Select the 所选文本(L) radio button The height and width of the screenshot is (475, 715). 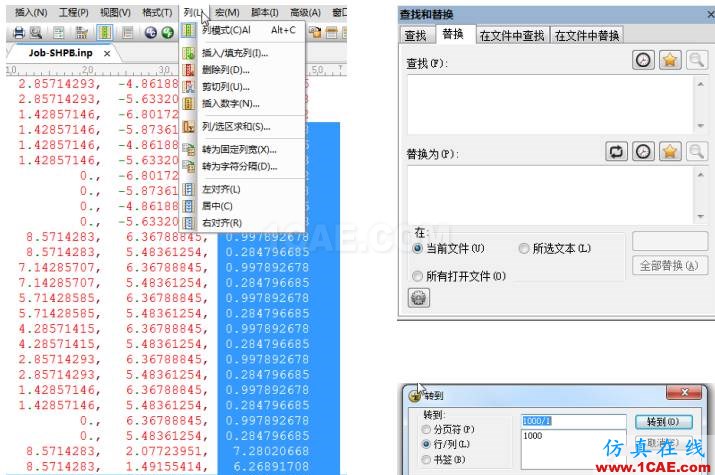click(x=524, y=248)
